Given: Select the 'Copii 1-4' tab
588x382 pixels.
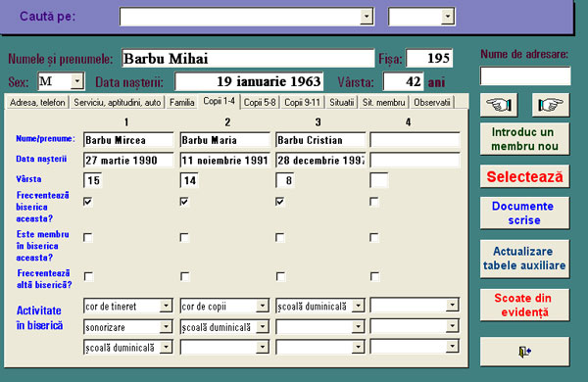Looking at the screenshot, I should 219,101.
